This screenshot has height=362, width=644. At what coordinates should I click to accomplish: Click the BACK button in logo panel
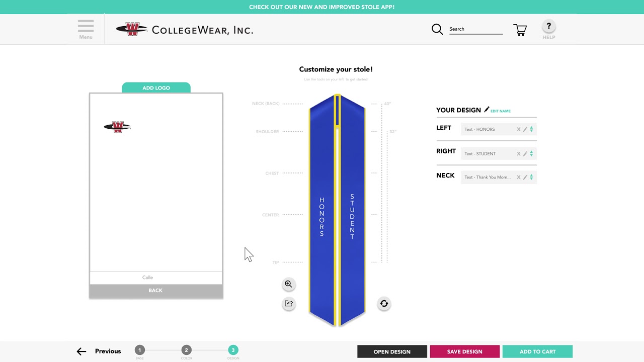(x=156, y=291)
